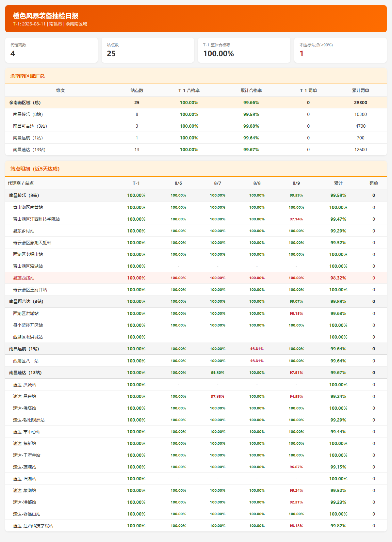Click the 8/6 column header
392x542 pixels.
pos(178,183)
